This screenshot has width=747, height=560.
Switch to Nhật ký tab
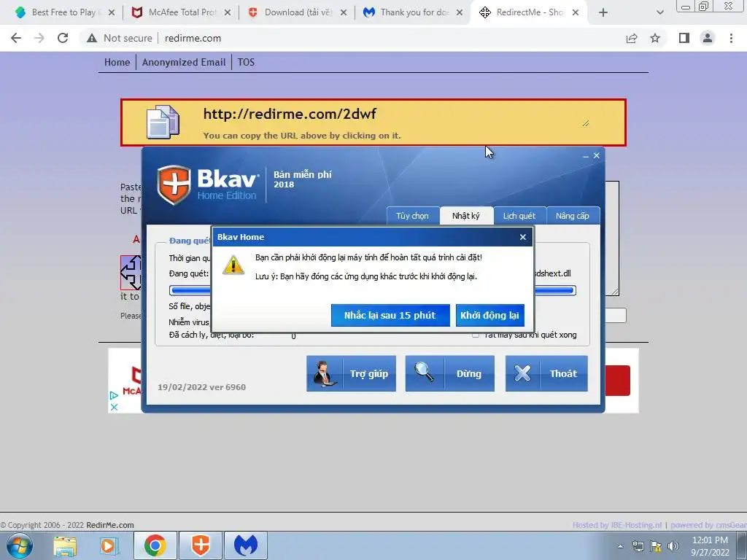[466, 216]
